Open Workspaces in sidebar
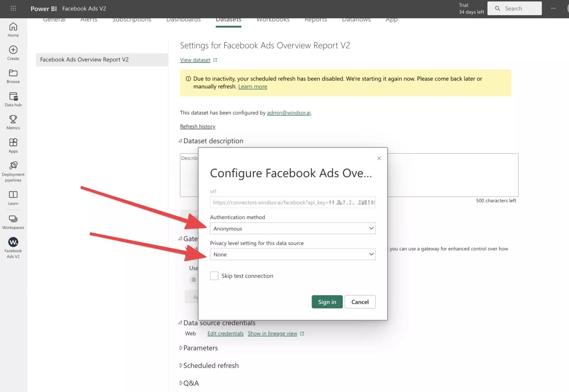 click(x=13, y=222)
